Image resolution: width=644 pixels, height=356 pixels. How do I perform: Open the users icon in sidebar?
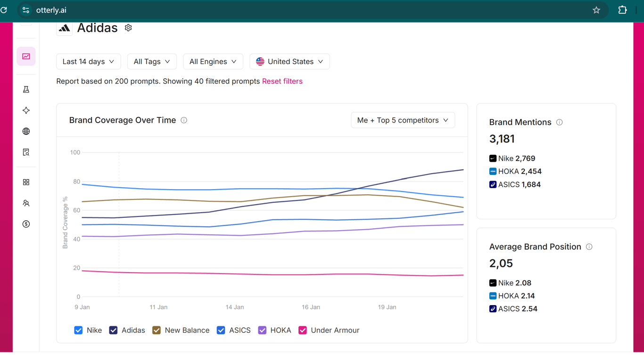pyautogui.click(x=26, y=203)
